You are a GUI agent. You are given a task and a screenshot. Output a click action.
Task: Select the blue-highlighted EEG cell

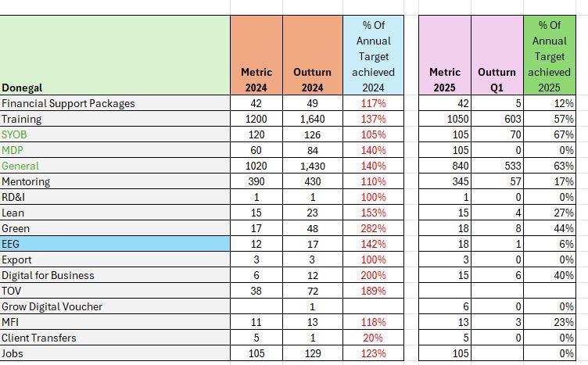coord(115,244)
